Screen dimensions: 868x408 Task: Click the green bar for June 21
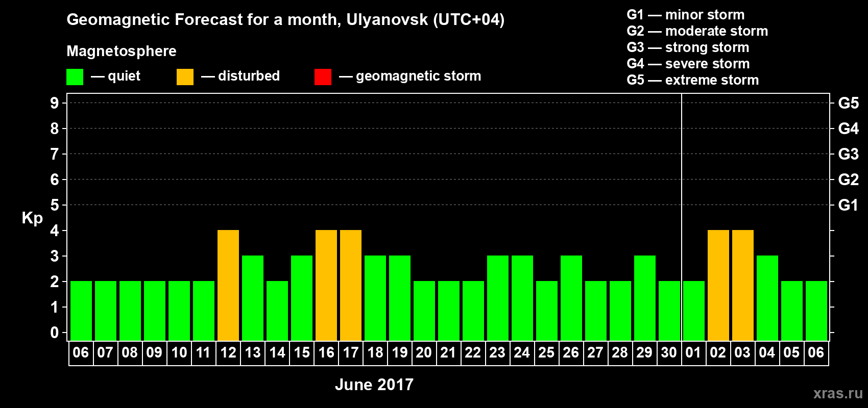[449, 311]
